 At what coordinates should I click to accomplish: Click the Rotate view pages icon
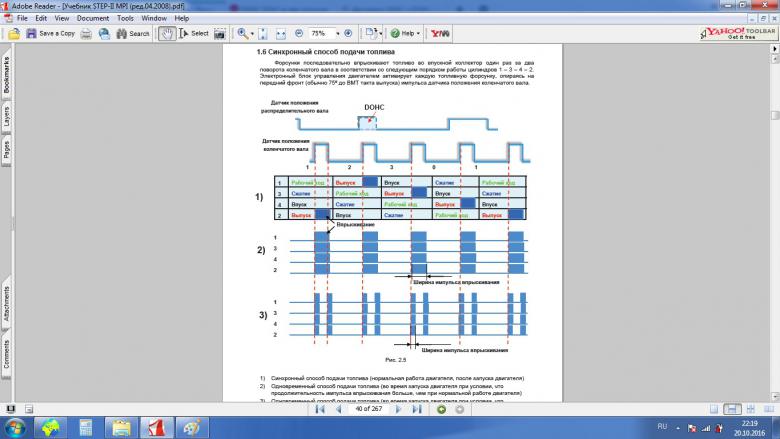tap(371, 33)
